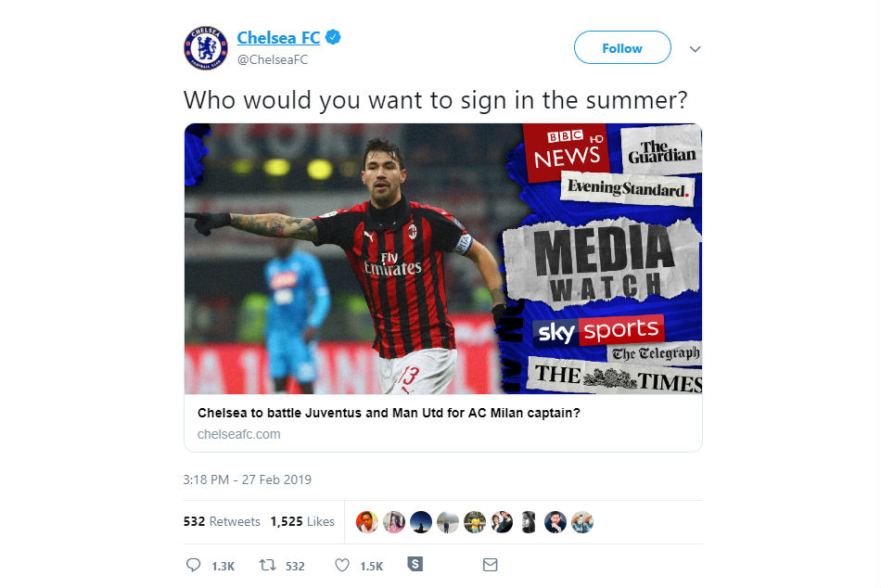
Task: Click the reply speech bubble icon
Action: tap(193, 565)
